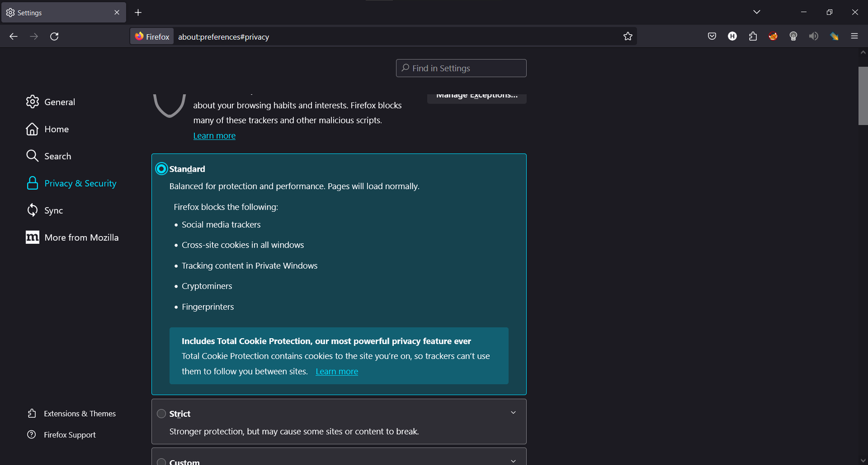
Task: Follow Learn more about Total Cookie Protection
Action: [337, 371]
